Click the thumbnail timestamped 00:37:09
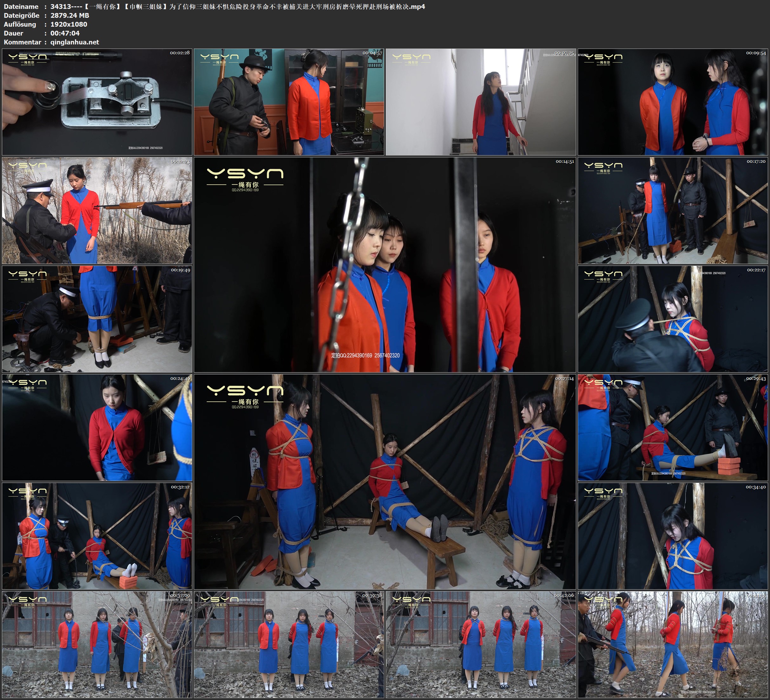 (x=97, y=644)
